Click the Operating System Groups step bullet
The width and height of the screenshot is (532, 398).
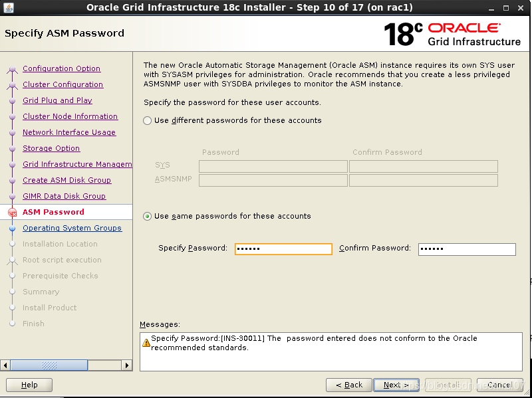tap(12, 228)
